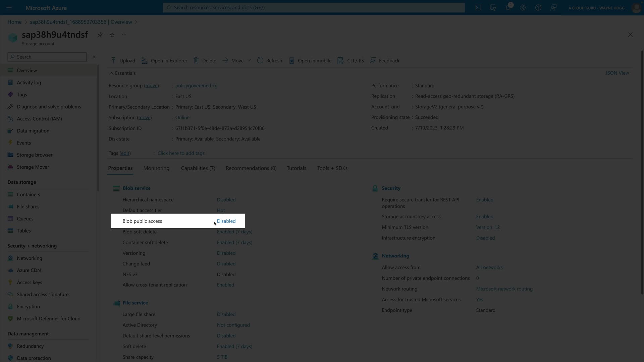Viewport: 644px width, 362px height.
Task: Switch to the Capabilities (7) tab
Action: [x=198, y=168]
